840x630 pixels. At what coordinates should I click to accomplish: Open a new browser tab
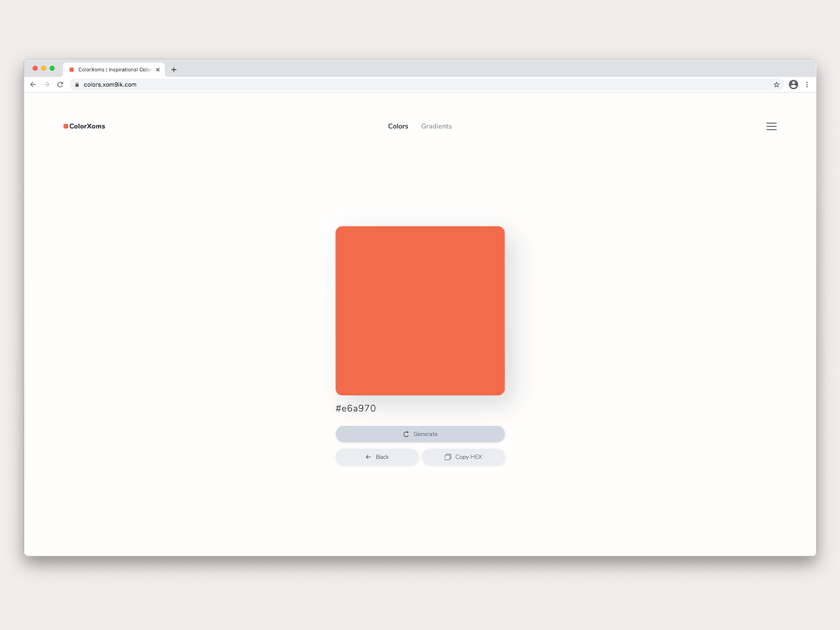[174, 70]
